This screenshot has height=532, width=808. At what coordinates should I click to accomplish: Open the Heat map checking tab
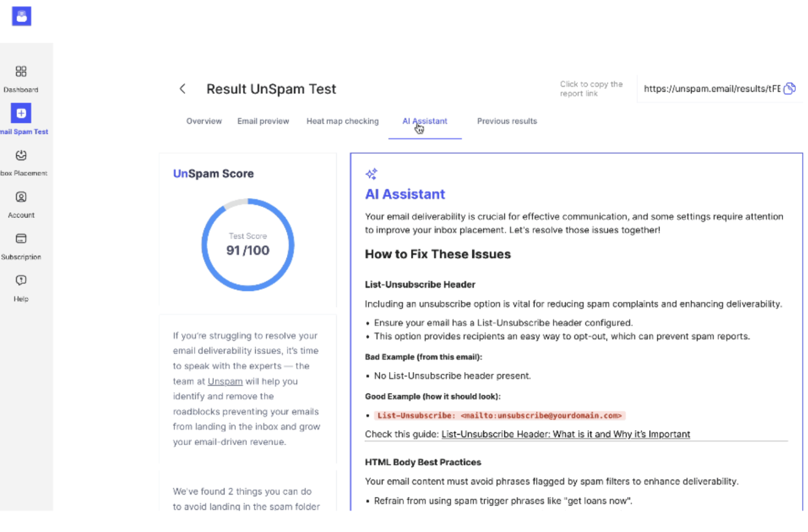click(x=343, y=121)
